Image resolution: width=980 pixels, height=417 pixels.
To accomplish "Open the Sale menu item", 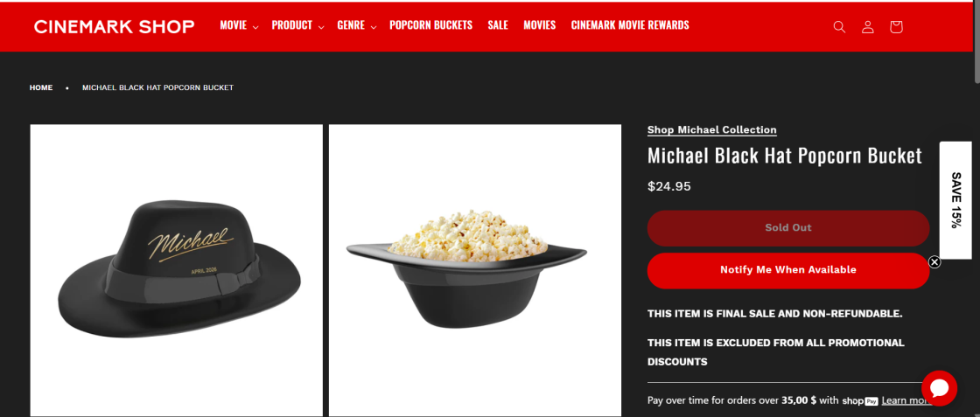I will point(498,25).
